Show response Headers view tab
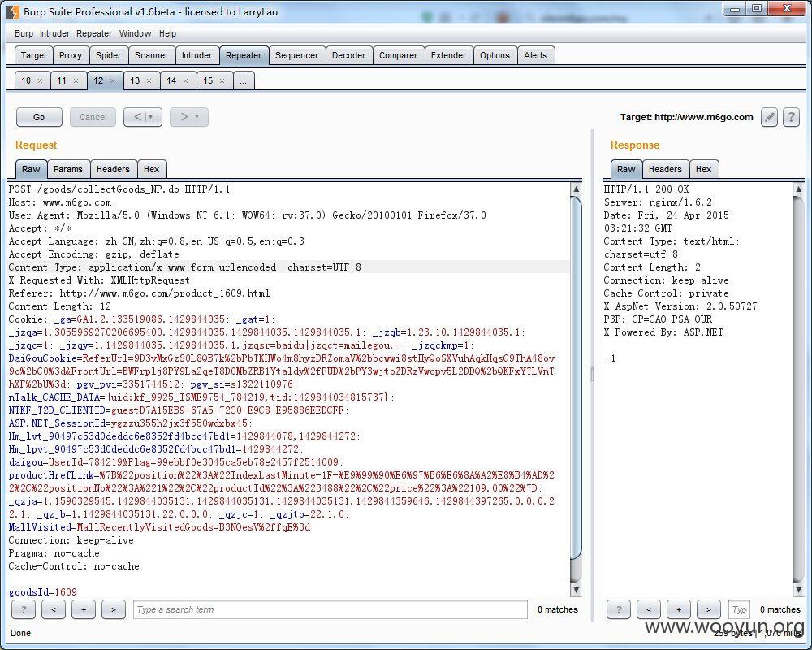The height and width of the screenshot is (650, 812). point(665,169)
